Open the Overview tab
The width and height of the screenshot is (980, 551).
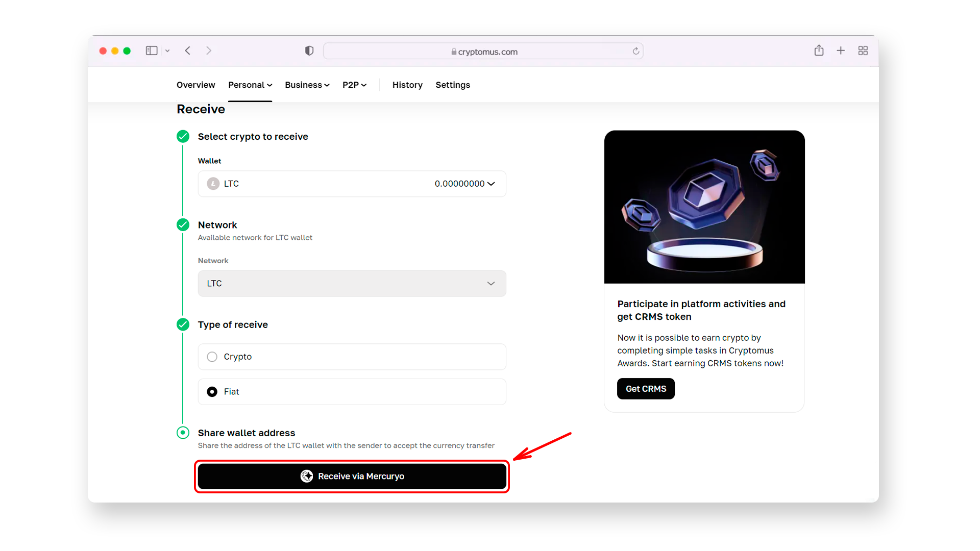(195, 85)
